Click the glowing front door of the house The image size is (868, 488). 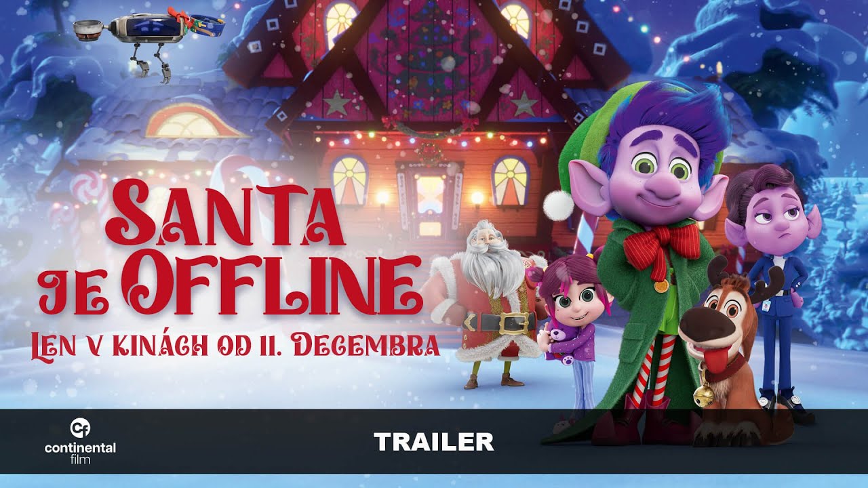[430, 201]
